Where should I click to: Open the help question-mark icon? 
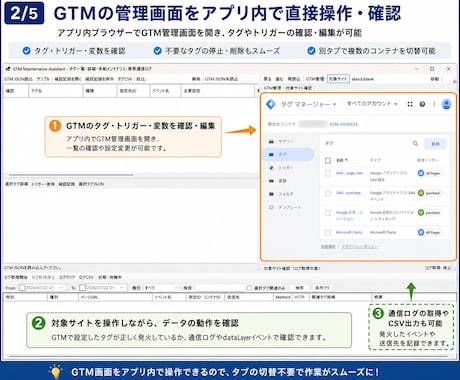coord(422,104)
